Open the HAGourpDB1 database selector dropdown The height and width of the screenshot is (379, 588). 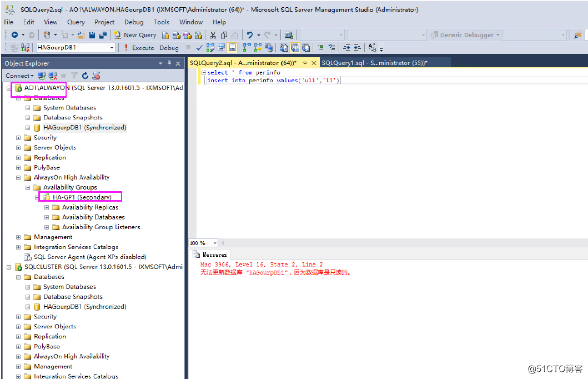coord(112,48)
